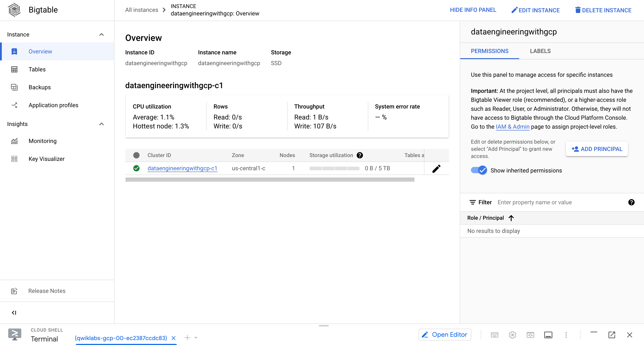The image size is (644, 345).
Task: Click the Cloud Shell resize handle bar
Action: click(324, 326)
